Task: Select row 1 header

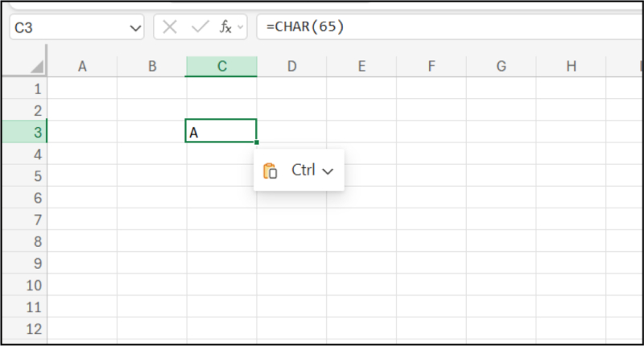Action: [x=24, y=89]
